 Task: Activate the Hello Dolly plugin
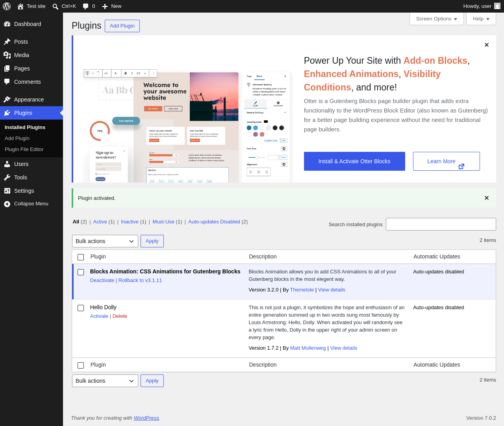(x=99, y=316)
